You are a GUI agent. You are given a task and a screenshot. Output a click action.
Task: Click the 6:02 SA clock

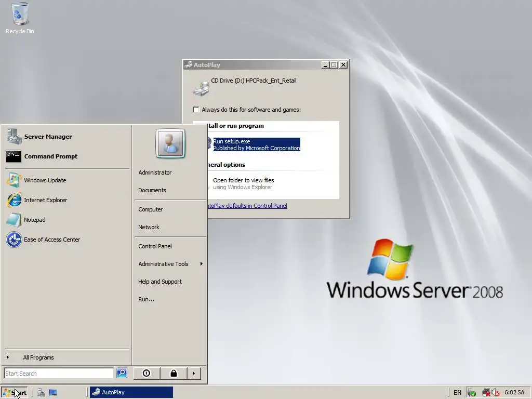click(514, 393)
